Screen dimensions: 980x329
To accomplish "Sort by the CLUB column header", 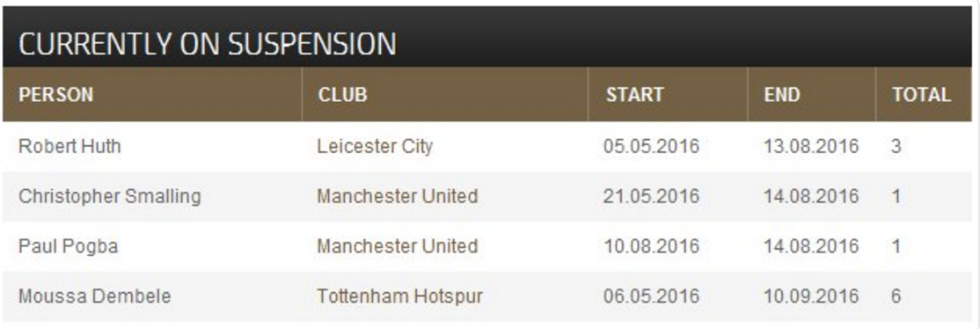I will (x=342, y=94).
